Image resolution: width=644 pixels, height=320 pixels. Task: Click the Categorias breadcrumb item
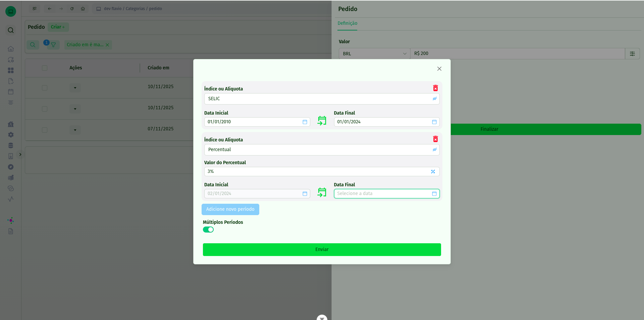tap(135, 9)
